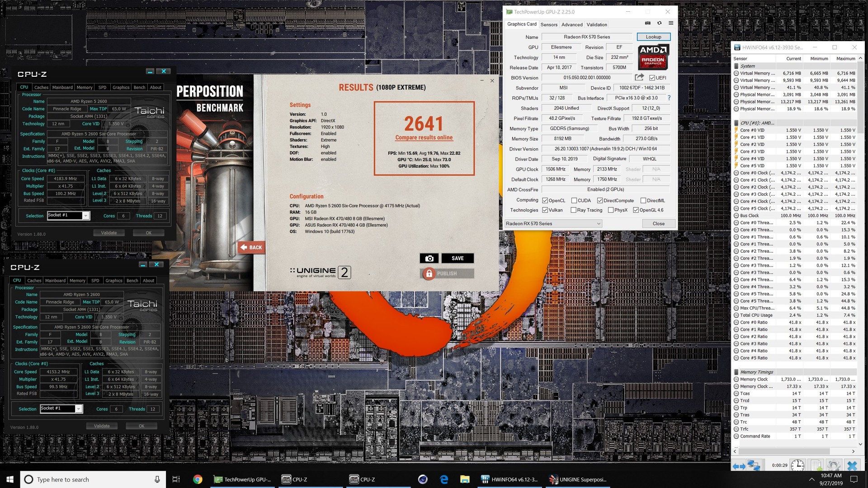Click the taskbar microphone icon

(x=157, y=479)
